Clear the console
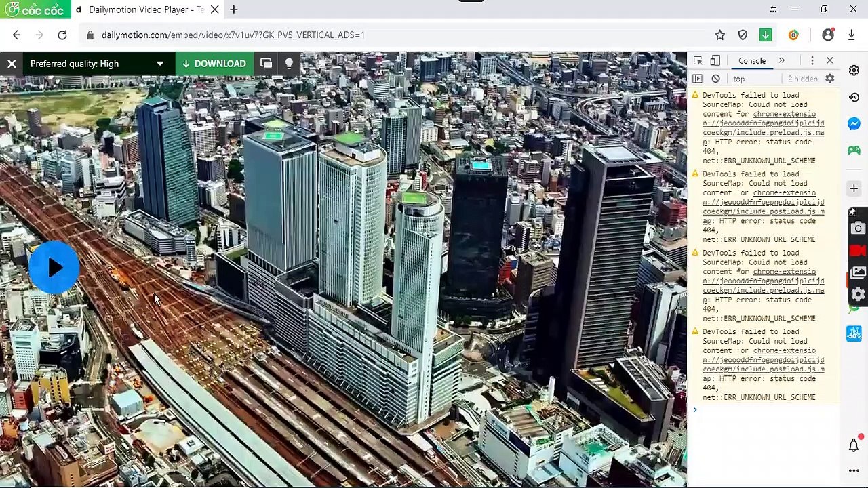Image resolution: width=868 pixels, height=488 pixels. 715,79
